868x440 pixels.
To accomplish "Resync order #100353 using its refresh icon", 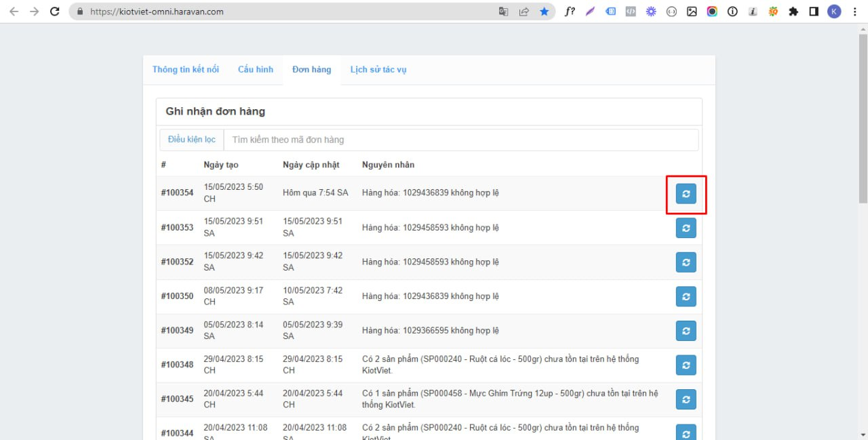I will coord(686,228).
